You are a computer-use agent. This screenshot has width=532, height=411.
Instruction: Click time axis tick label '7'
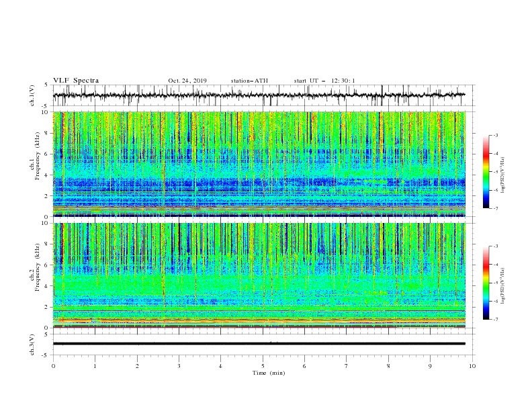[x=347, y=366]
